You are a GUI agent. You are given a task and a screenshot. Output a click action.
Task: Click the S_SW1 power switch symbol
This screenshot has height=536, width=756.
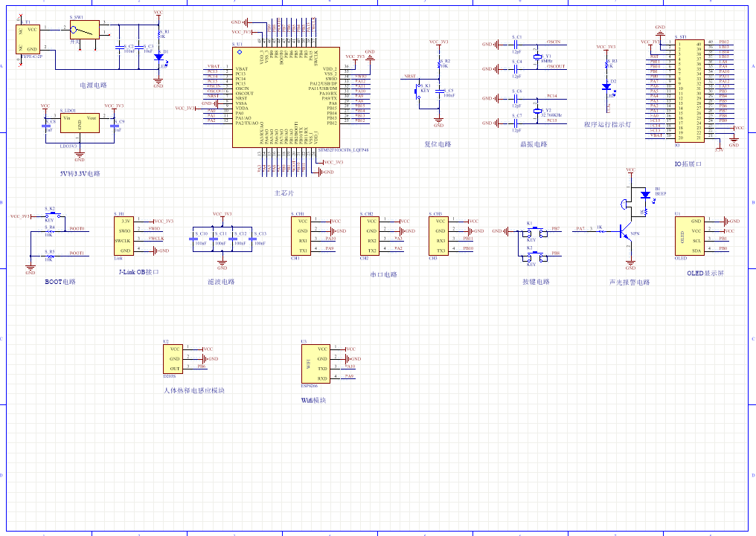click(x=85, y=30)
